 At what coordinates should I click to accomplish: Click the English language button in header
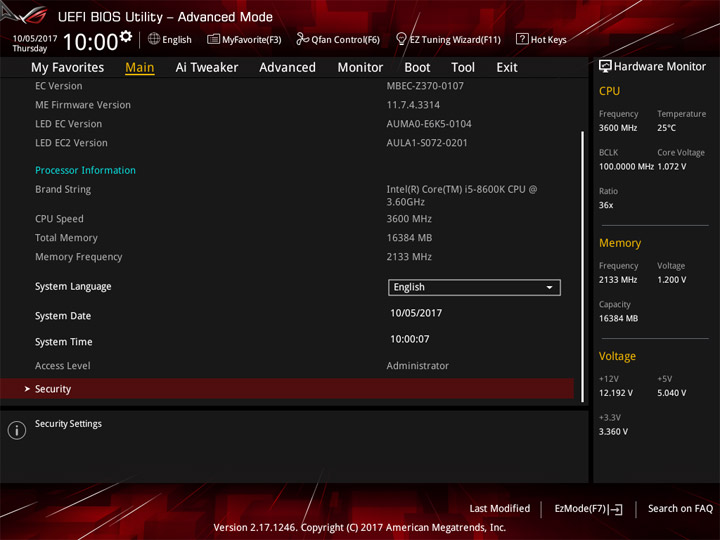click(170, 39)
